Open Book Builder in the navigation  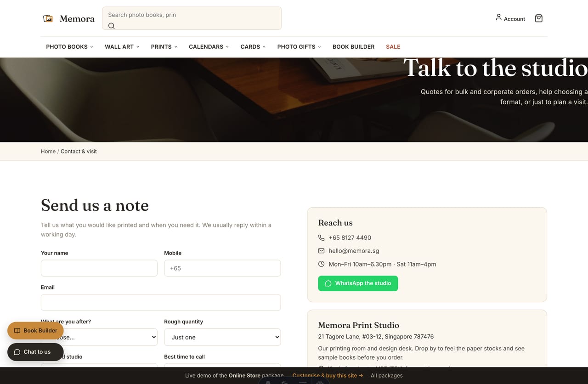[353, 47]
